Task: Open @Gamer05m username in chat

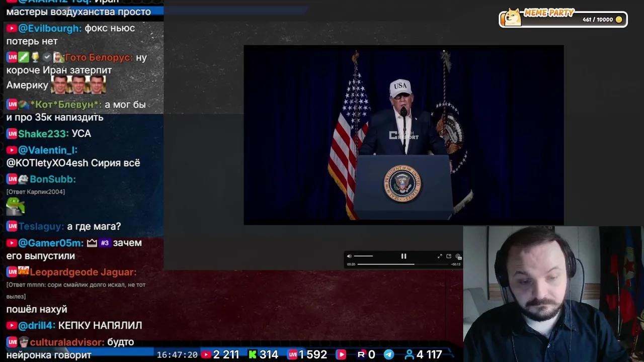Action: (x=51, y=243)
